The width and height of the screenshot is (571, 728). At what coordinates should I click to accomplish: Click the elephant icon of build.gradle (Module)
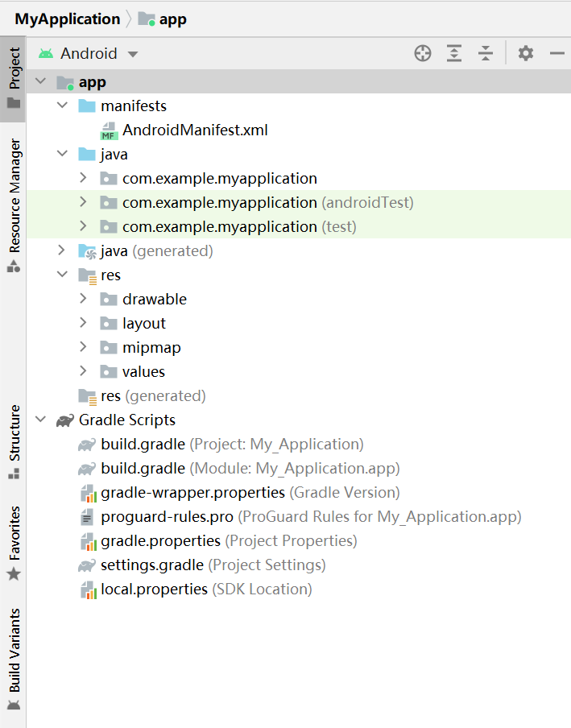tap(87, 469)
